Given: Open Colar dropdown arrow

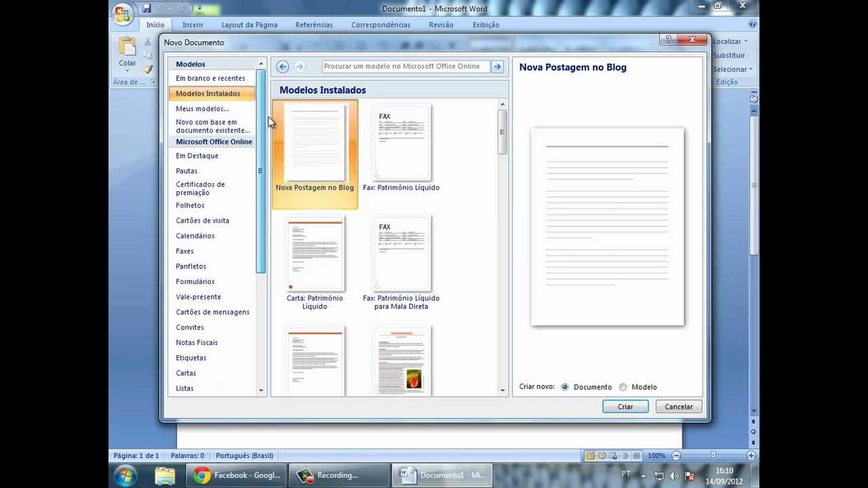Looking at the screenshot, I should coord(127,71).
